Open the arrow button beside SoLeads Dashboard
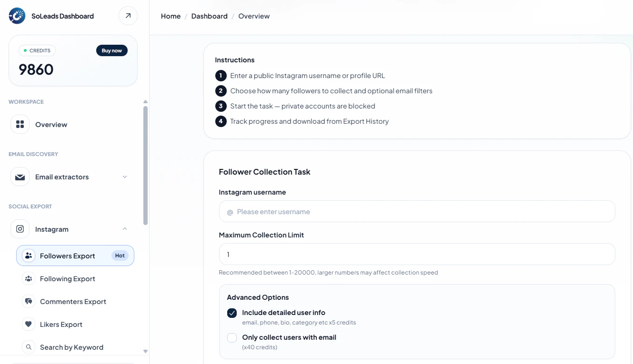Viewport: 633px width, 364px height. [x=128, y=16]
